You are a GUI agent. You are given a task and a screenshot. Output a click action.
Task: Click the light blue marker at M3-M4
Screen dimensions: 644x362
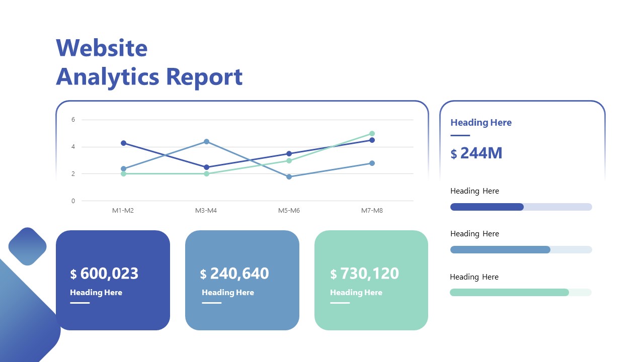pos(206,141)
